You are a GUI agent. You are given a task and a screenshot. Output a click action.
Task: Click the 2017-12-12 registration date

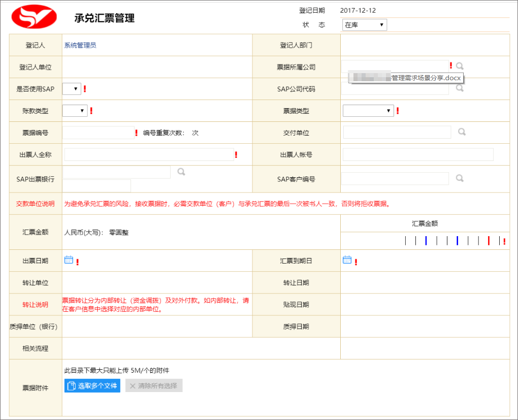(358, 10)
